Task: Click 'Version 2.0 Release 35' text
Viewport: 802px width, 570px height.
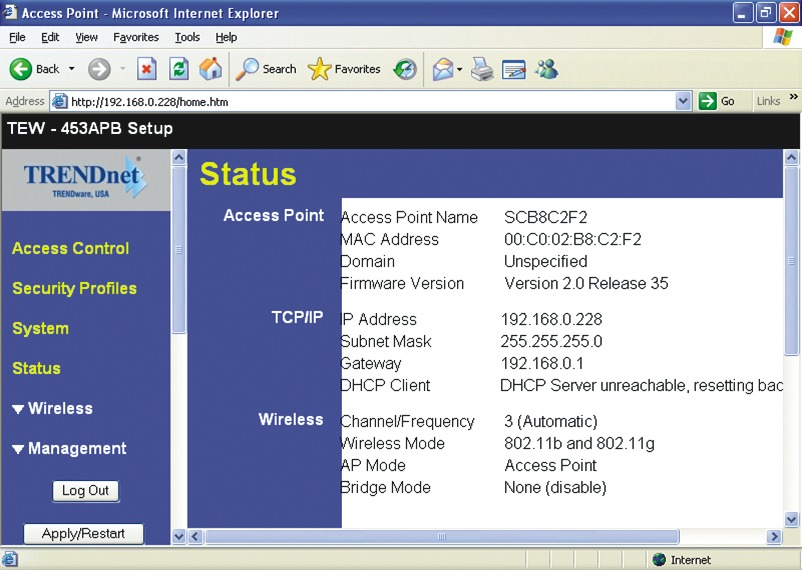Action: [x=586, y=283]
